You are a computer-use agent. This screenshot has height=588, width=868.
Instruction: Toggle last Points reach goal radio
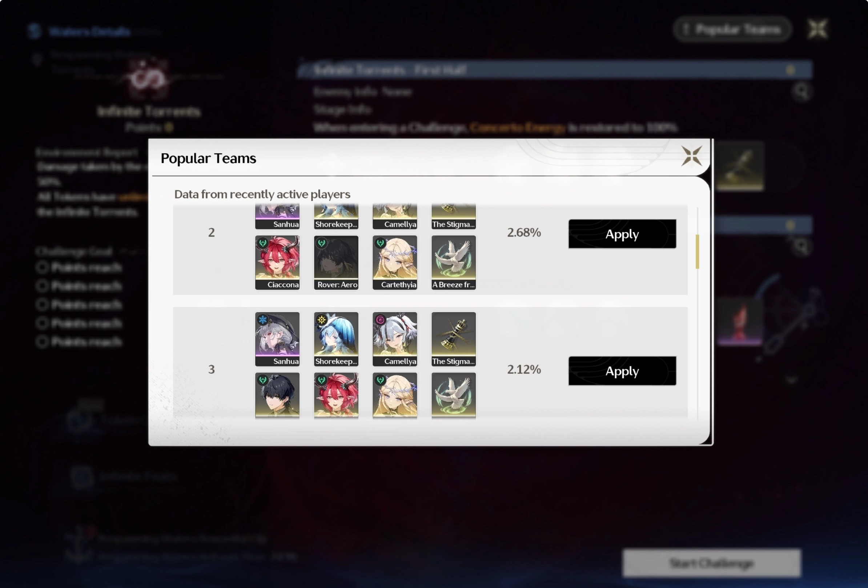[x=42, y=342]
